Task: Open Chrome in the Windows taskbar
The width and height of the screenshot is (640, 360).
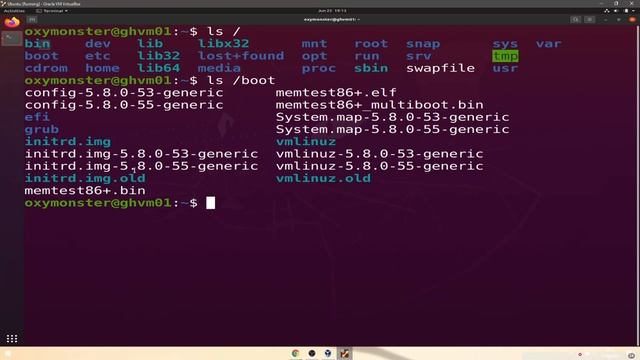Action: click(296, 353)
